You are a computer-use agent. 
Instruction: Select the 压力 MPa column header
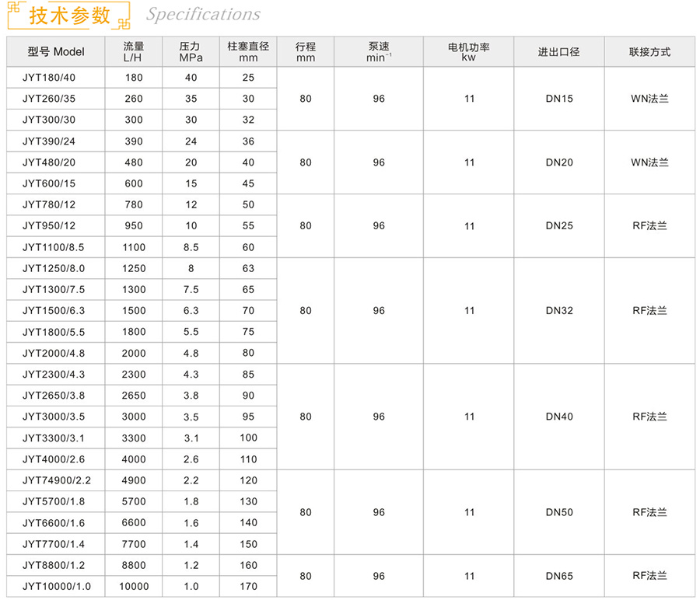click(x=191, y=52)
